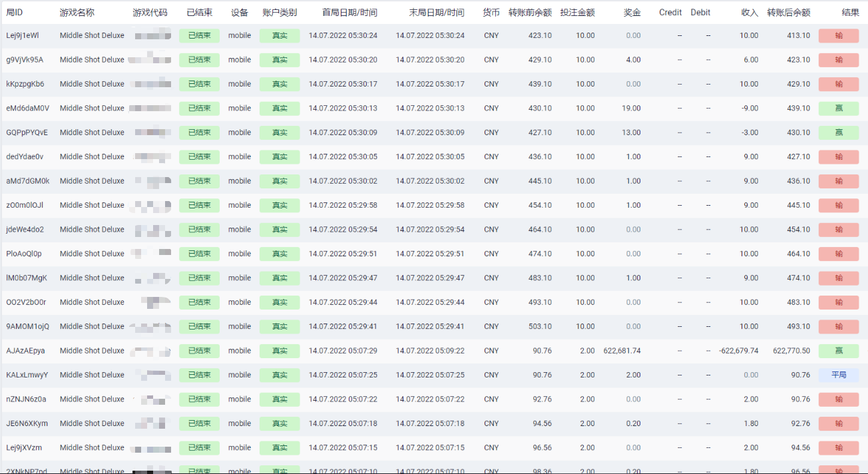Click the 结果 column header
Viewport: 868px width, 474px height.
tap(850, 13)
